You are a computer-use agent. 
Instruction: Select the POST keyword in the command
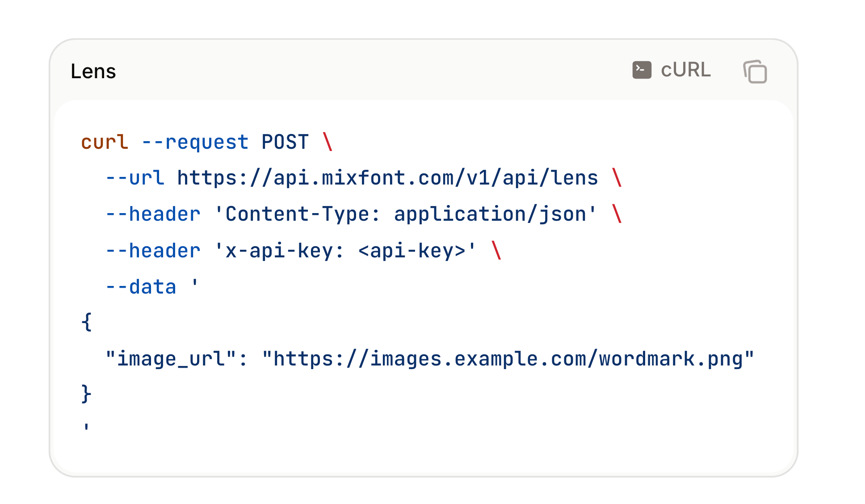pyautogui.click(x=285, y=142)
